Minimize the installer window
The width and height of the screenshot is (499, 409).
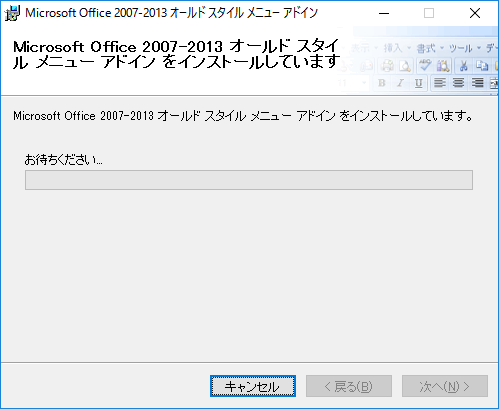click(x=384, y=13)
